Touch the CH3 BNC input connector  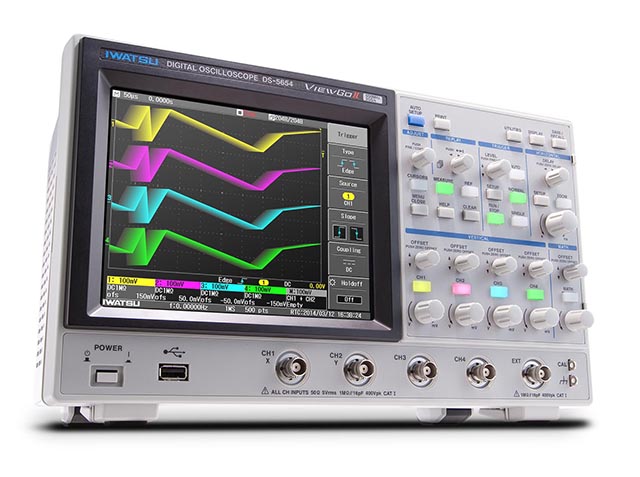422,371
